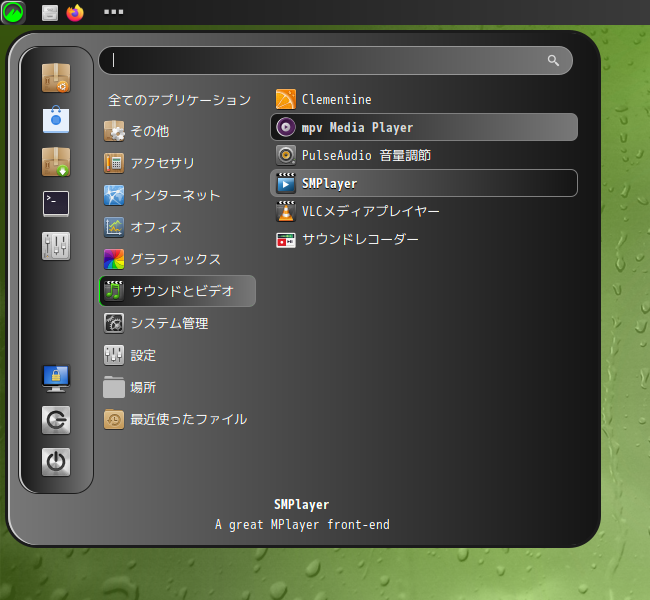Click the 最近使ったファイル clock folder icon
650x600 pixels.
click(x=114, y=419)
